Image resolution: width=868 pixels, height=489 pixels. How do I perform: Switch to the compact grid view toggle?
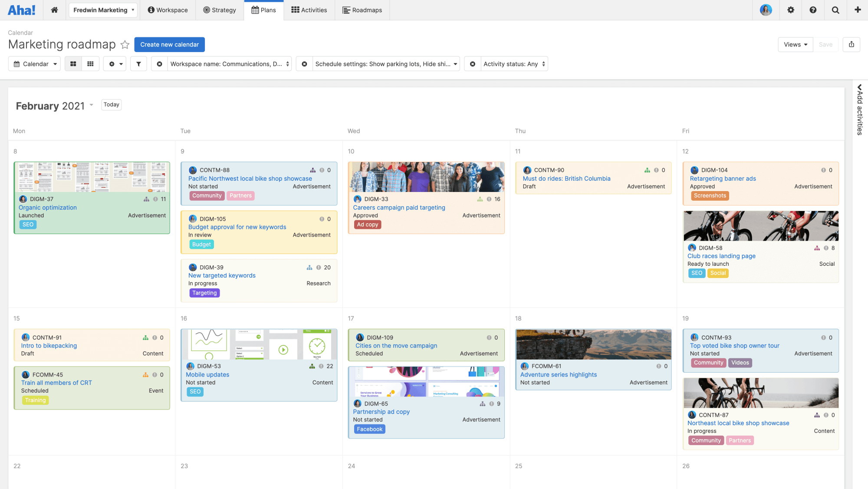pyautogui.click(x=90, y=64)
